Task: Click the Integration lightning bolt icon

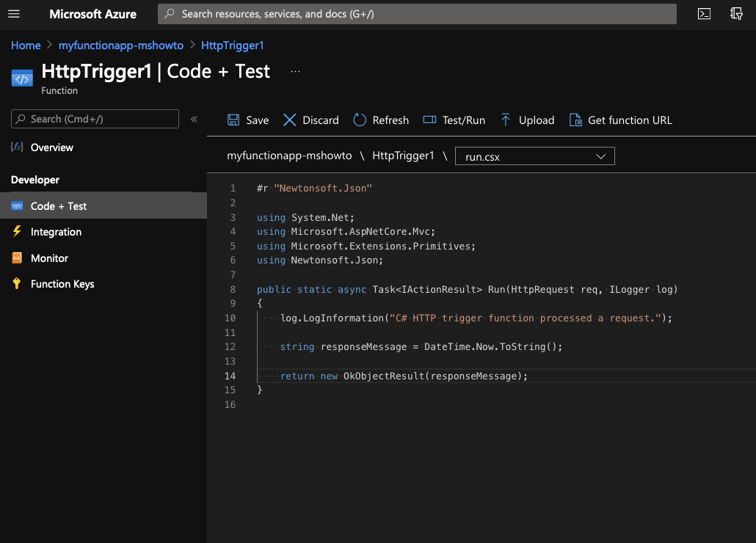Action: coord(17,231)
